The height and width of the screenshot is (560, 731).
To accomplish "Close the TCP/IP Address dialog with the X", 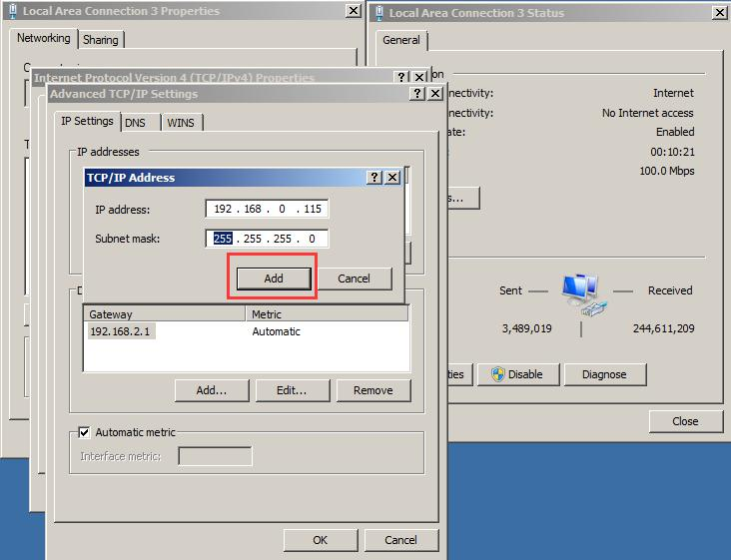I will tap(391, 177).
